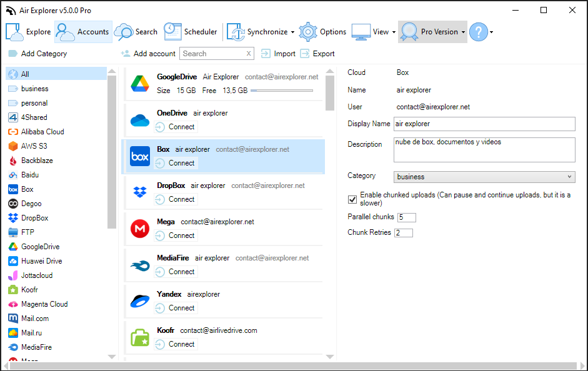The image size is (588, 371).
Task: Expand the Help dropdown arrow
Action: click(491, 32)
